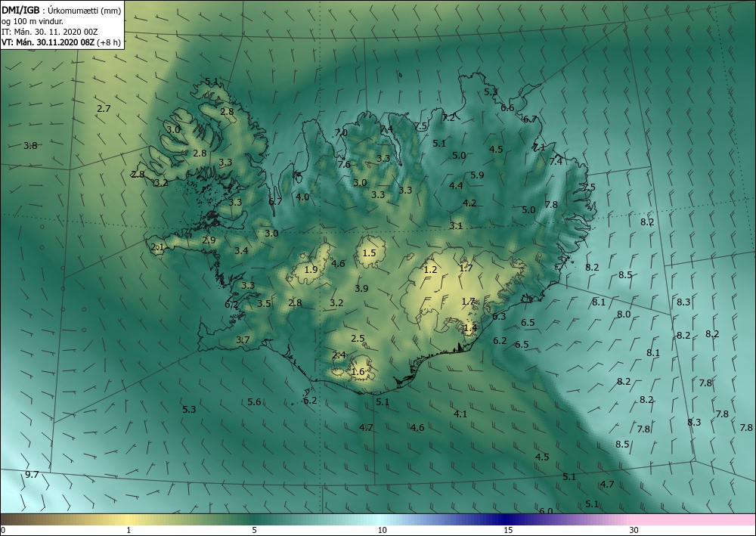Screen dimensions: 756x536
Task: Click the 6.3 value on the southeast coast
Action: [x=499, y=317]
